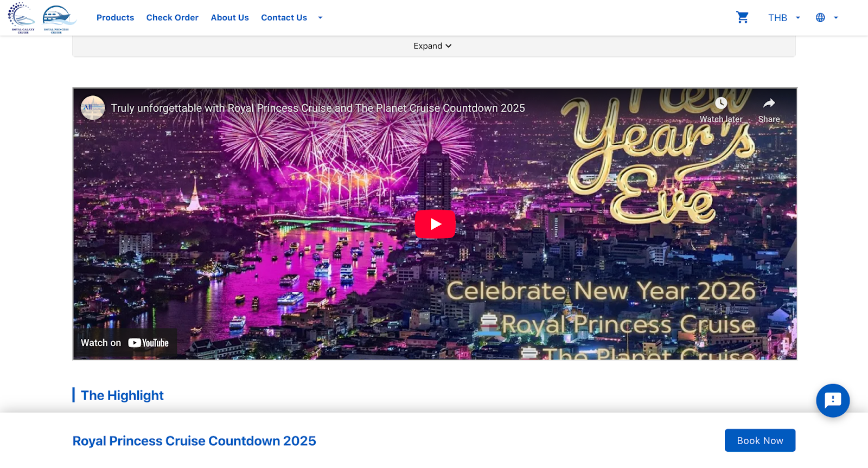Expand the language selector arrow
The height and width of the screenshot is (468, 868).
click(836, 18)
